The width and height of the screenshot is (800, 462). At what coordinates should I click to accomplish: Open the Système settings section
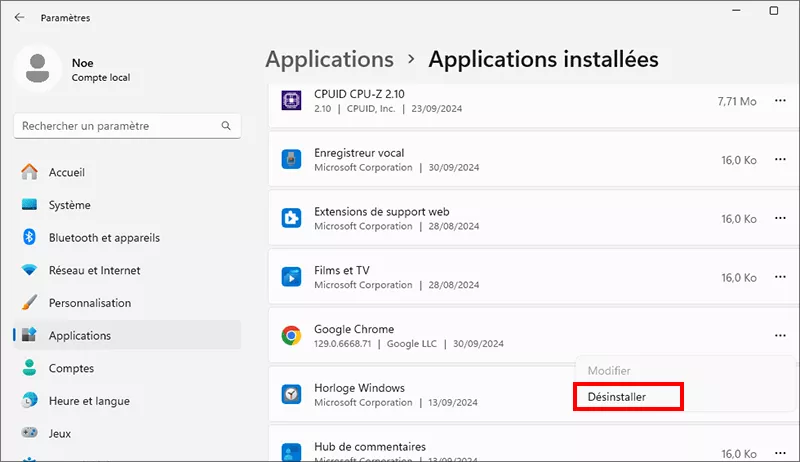coord(127,204)
